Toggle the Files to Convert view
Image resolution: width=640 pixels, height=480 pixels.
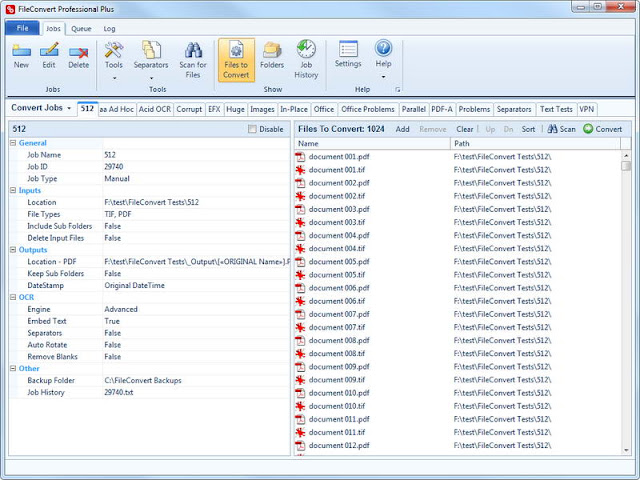(236, 60)
